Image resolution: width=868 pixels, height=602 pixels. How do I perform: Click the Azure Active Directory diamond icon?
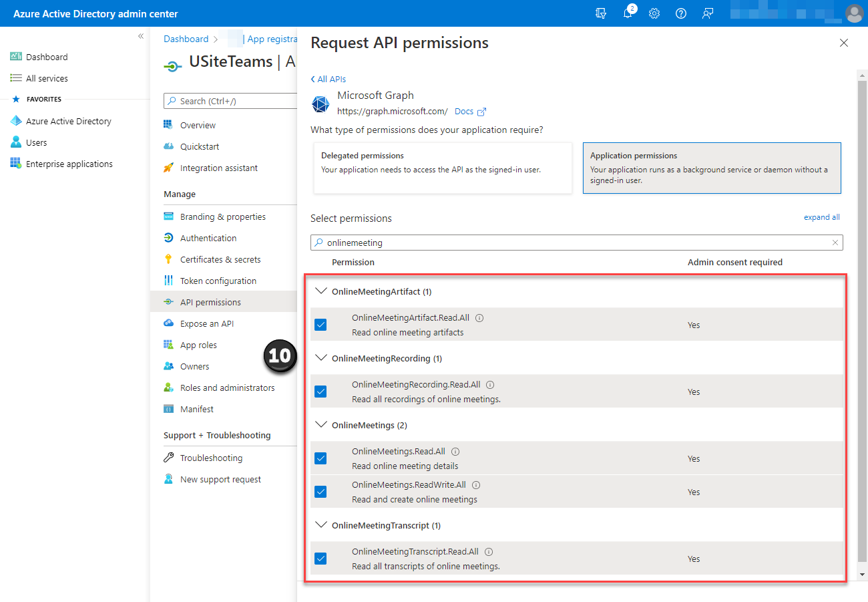[16, 121]
